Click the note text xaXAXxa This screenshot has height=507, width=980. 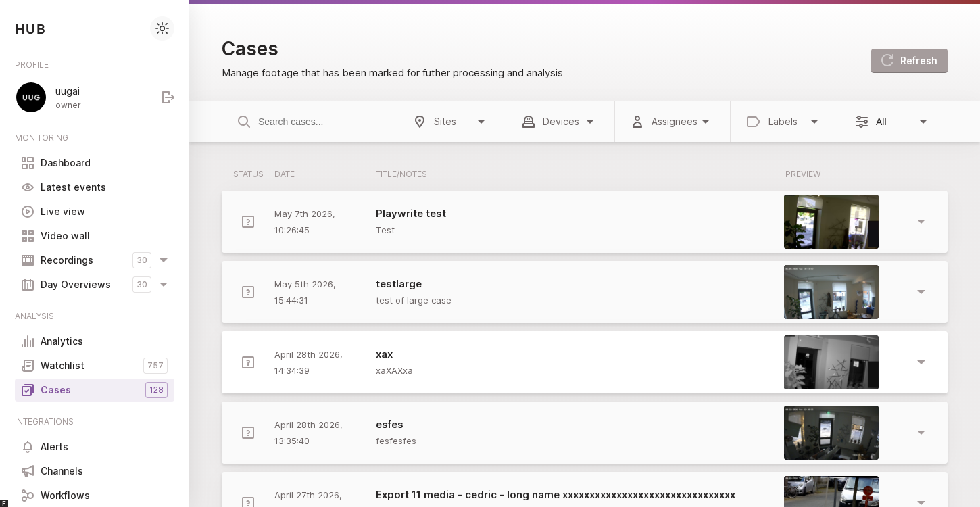394,371
